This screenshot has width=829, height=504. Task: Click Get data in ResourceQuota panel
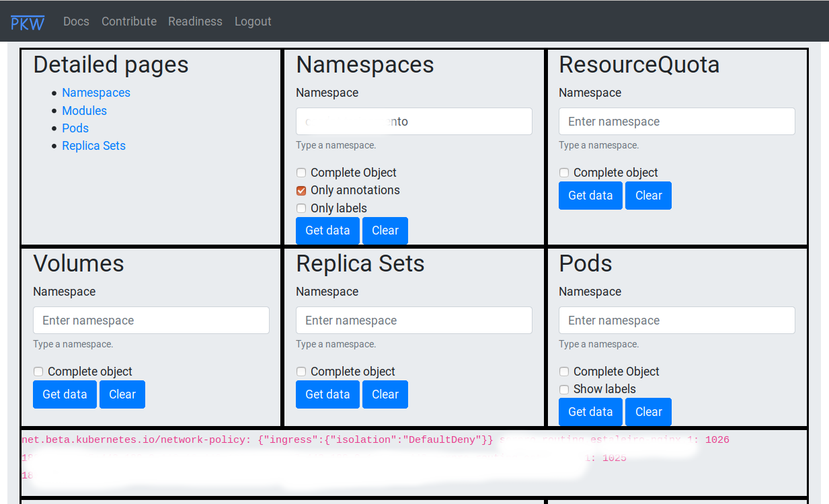[590, 196]
